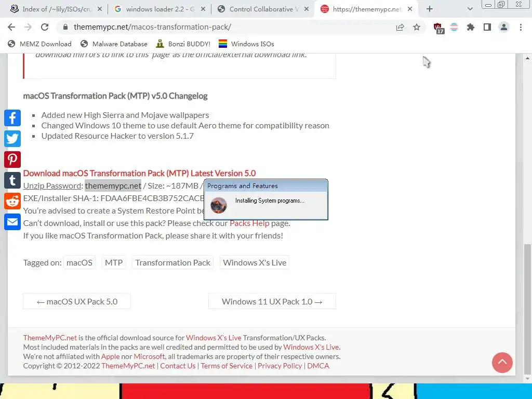
Task: Open Privacy Policy footer link
Action: (280, 366)
